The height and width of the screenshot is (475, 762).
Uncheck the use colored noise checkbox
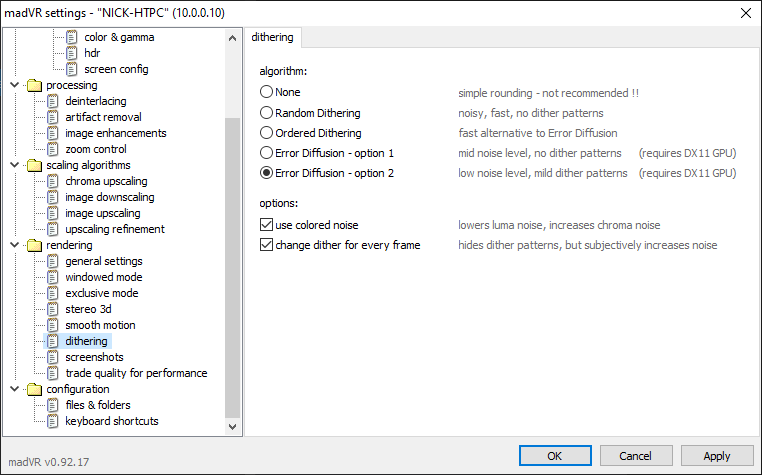[x=267, y=225]
